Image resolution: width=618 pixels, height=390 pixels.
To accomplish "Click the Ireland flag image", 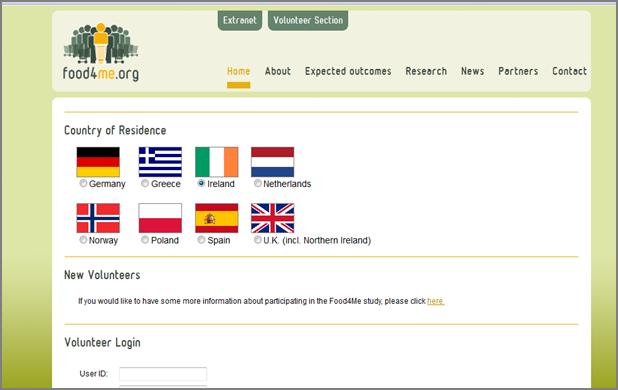I will click(217, 162).
